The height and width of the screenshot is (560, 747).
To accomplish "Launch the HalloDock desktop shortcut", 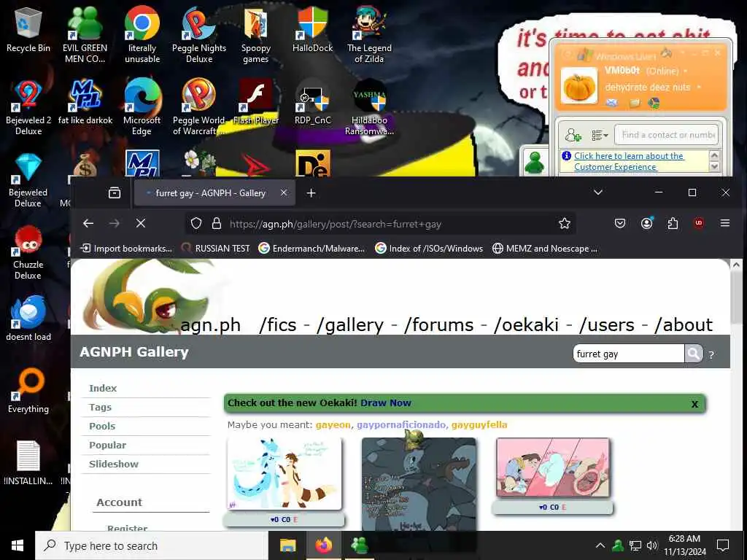I will (312, 29).
